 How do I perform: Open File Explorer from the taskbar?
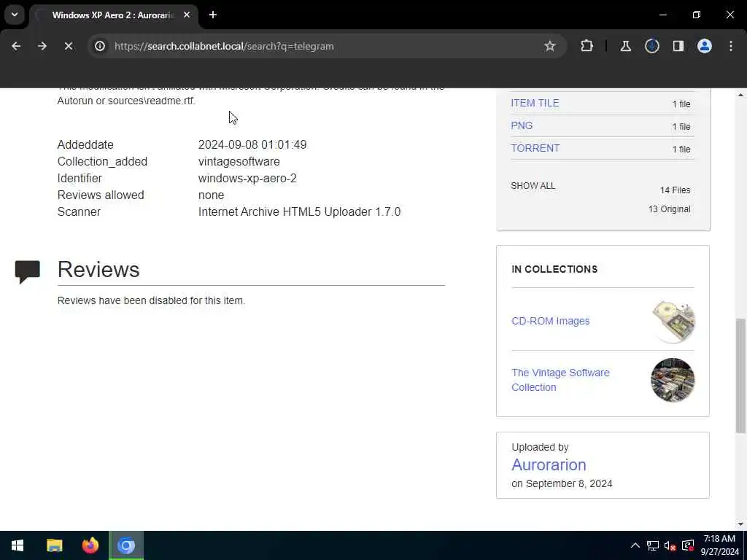(x=54, y=545)
